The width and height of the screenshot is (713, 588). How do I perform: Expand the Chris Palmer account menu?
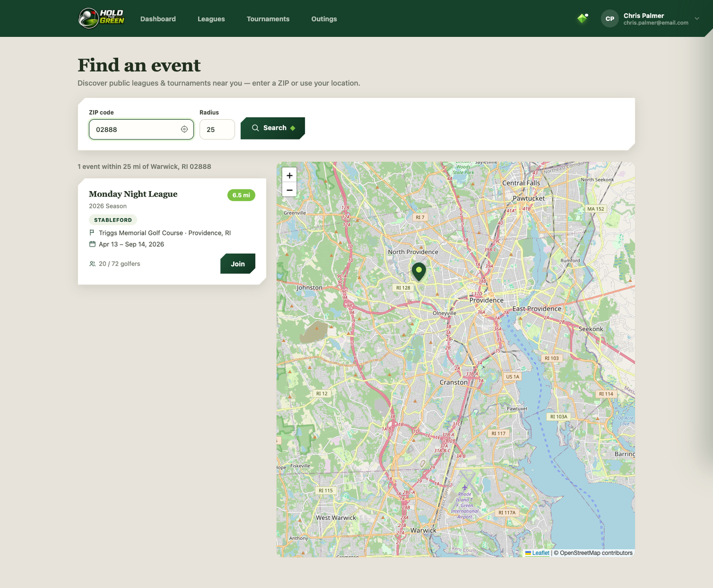coord(697,18)
